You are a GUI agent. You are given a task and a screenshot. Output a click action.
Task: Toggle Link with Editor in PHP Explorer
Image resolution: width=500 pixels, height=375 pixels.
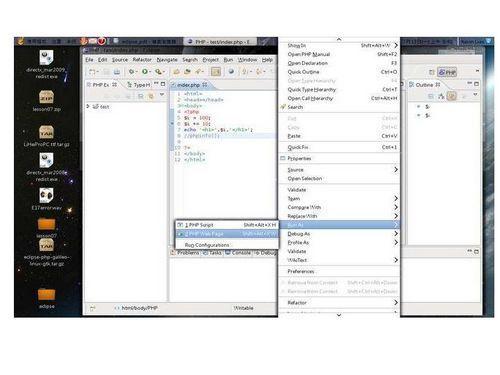pos(151,96)
